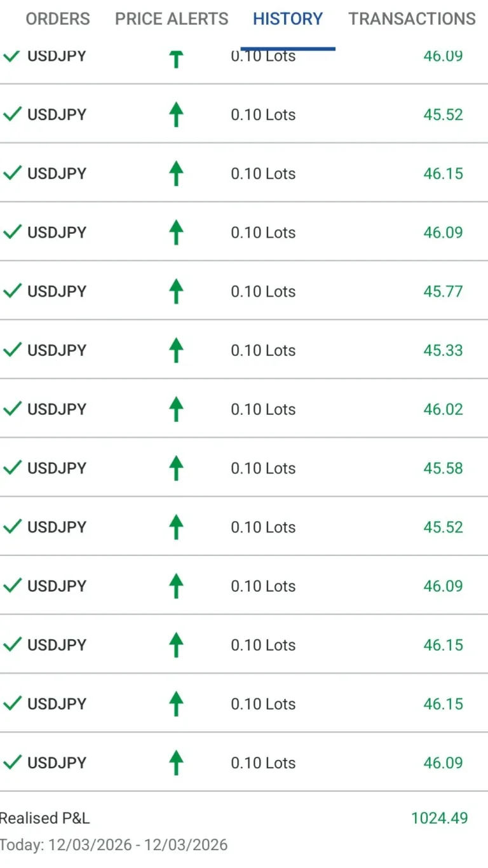The height and width of the screenshot is (868, 488).
Task: Click the green checkmark in the 45.77 row
Action: click(x=12, y=291)
